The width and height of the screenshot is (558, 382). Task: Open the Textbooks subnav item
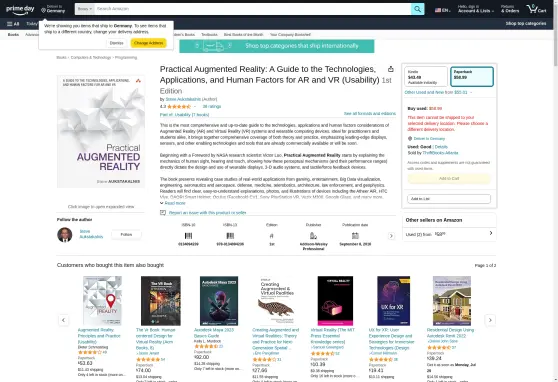(x=209, y=35)
